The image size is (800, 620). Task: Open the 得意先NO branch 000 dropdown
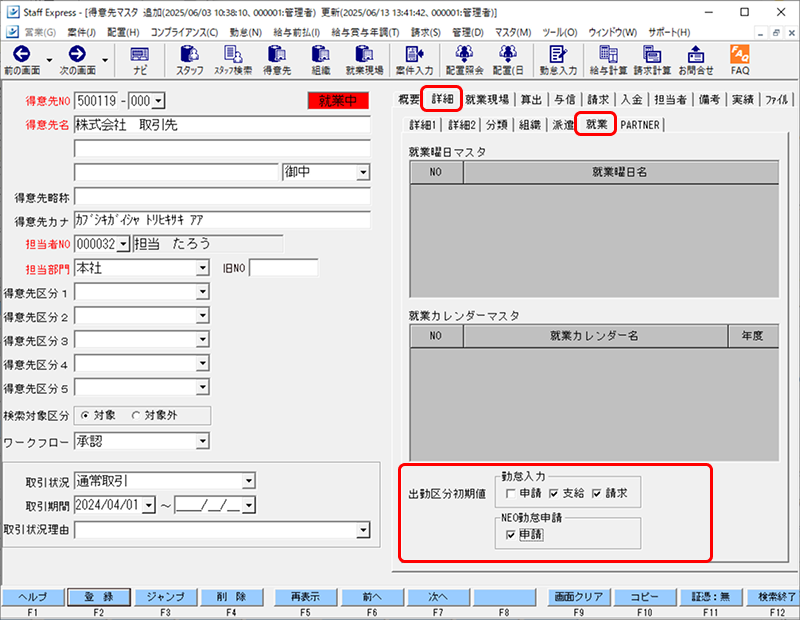pyautogui.click(x=159, y=101)
